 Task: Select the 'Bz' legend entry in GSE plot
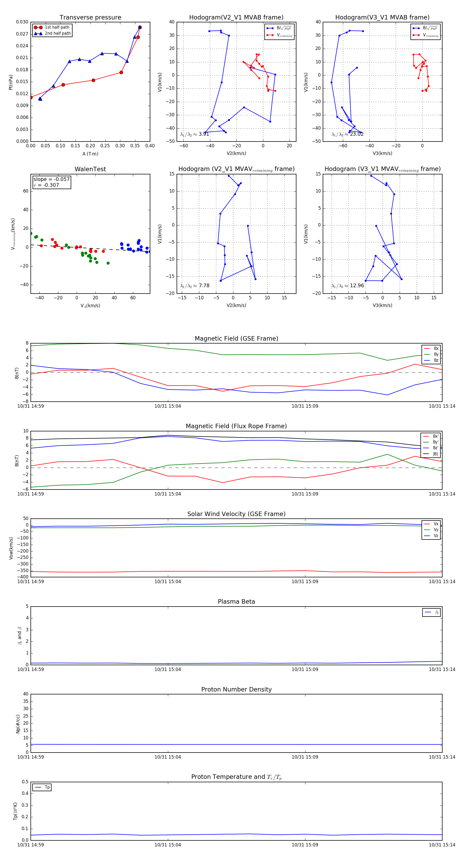(431, 360)
